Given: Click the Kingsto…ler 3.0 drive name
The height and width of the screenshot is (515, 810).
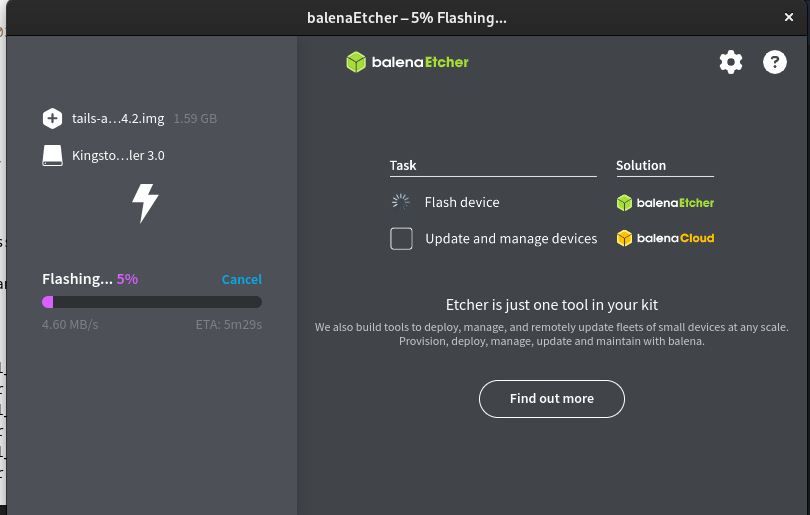Looking at the screenshot, I should (x=118, y=156).
